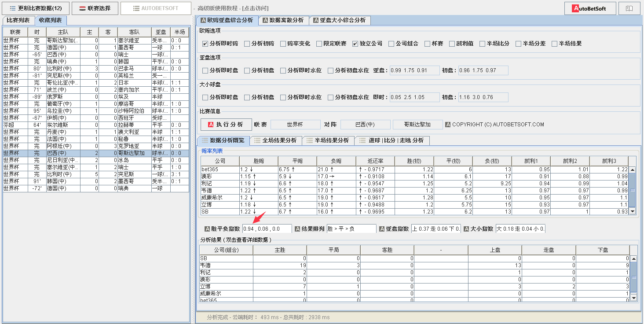Click the AutoBetSoft logo button
Screen dimensions: 644x324
(x=590, y=8)
